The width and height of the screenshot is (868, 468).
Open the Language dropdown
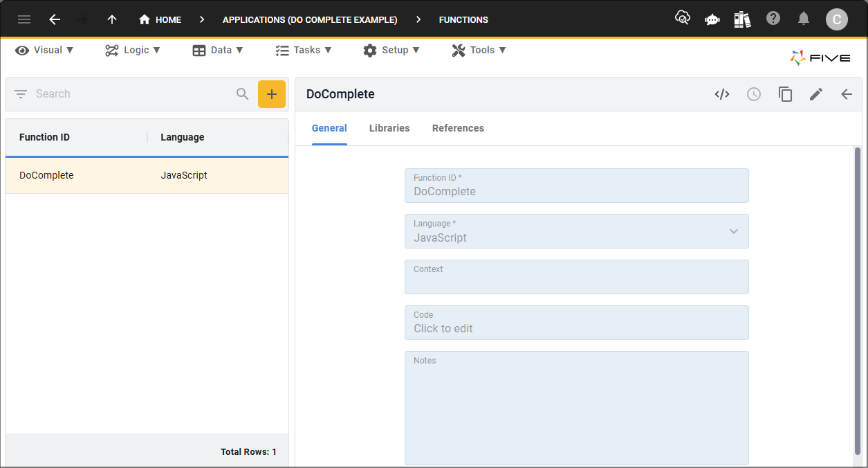point(576,231)
